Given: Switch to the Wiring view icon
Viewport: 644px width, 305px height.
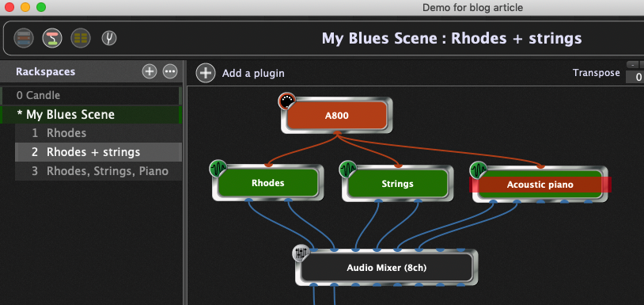Looking at the screenshot, I should [52, 38].
